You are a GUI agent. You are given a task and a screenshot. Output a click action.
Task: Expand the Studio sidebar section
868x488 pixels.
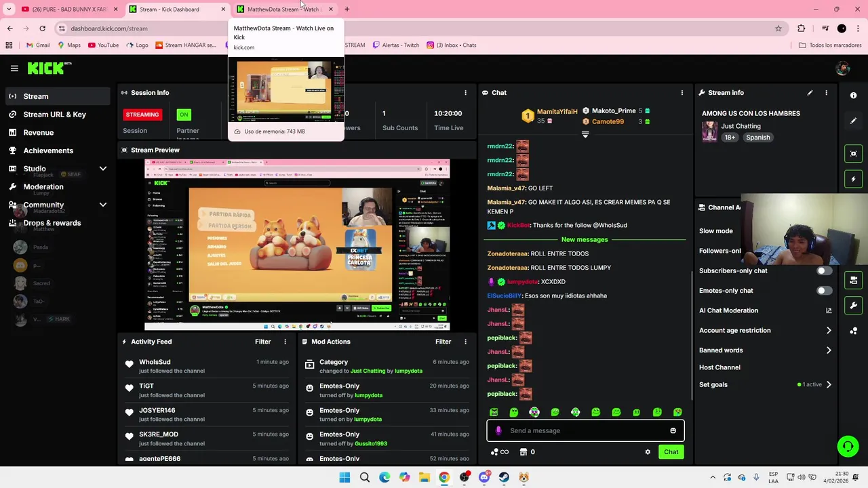[x=103, y=169]
